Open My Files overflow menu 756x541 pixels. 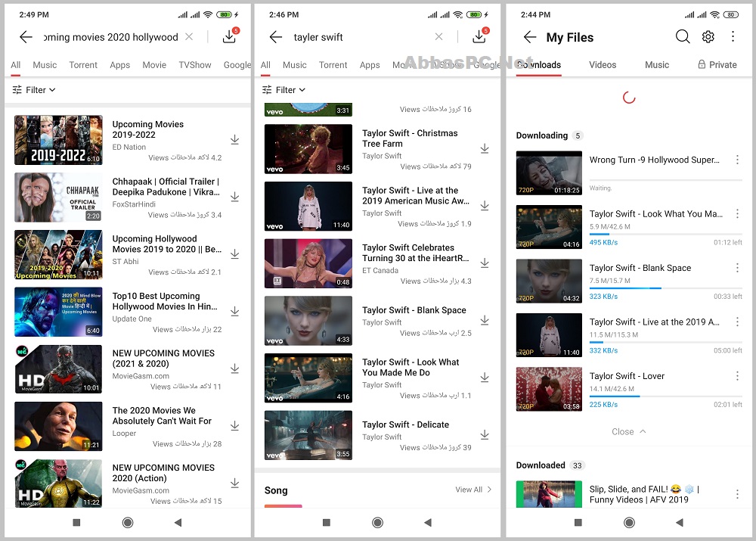pos(733,36)
